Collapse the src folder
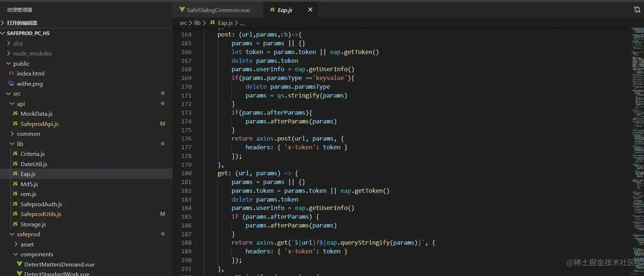 click(x=86, y=94)
